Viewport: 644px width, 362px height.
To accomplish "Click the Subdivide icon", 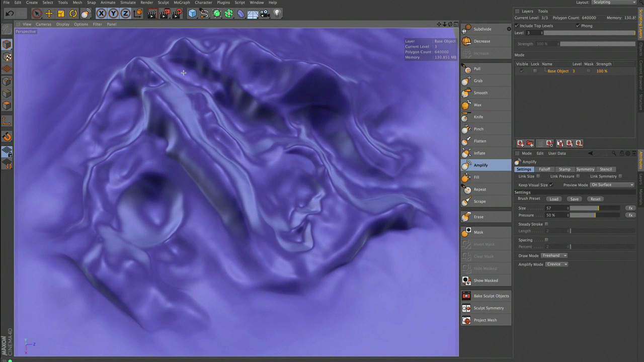I will click(x=467, y=29).
